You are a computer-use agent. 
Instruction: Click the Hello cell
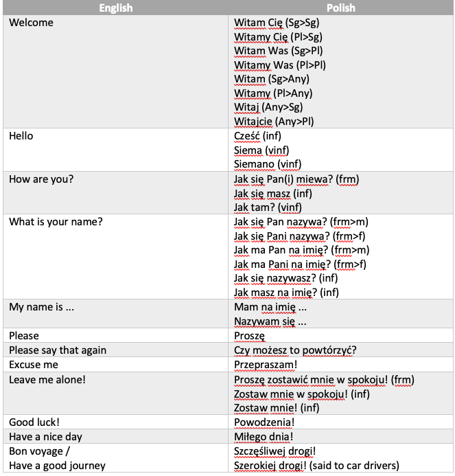115,150
